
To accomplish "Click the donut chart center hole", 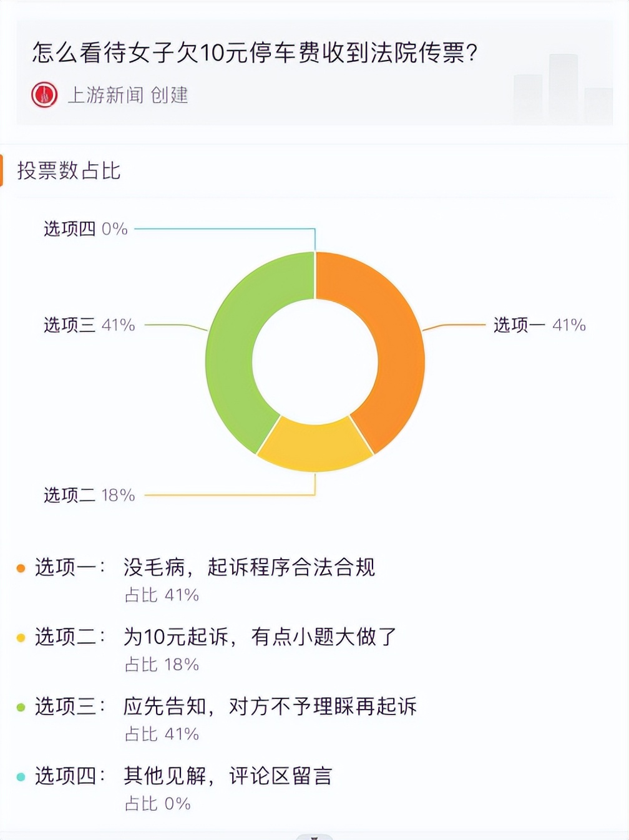I will 314,362.
